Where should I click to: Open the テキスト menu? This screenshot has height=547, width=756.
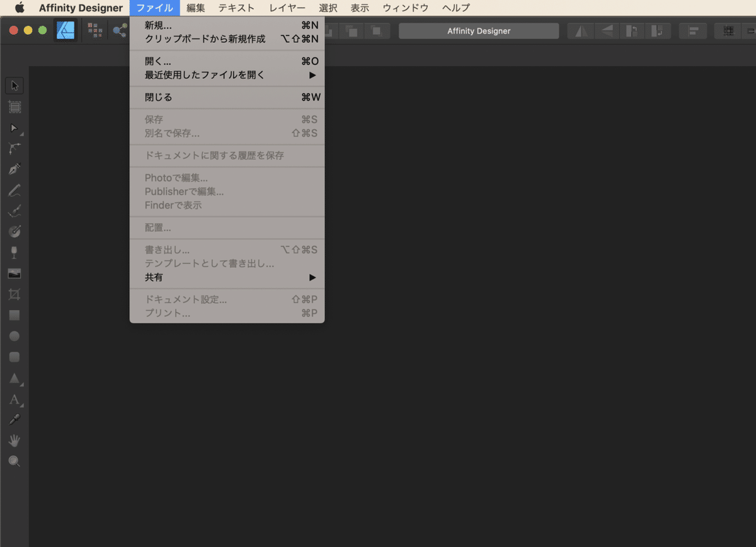tap(237, 8)
